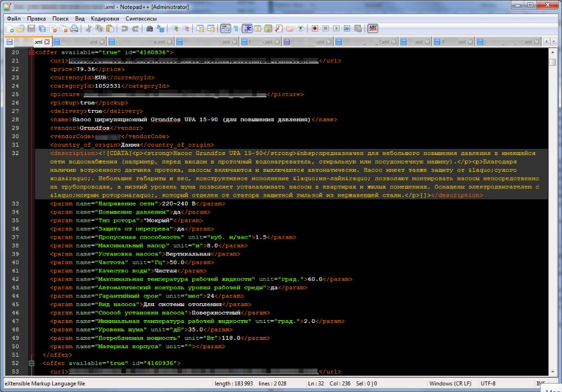Screen dimensions: 562x392
Task: Open the Синтаксисы menu
Action: click(141, 18)
